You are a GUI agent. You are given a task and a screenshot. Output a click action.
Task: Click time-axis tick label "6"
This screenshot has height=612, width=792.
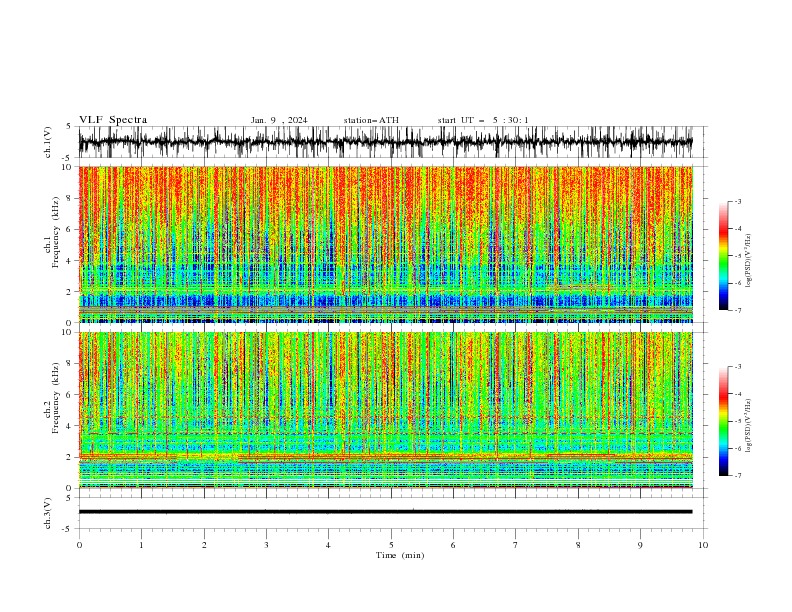coord(453,545)
